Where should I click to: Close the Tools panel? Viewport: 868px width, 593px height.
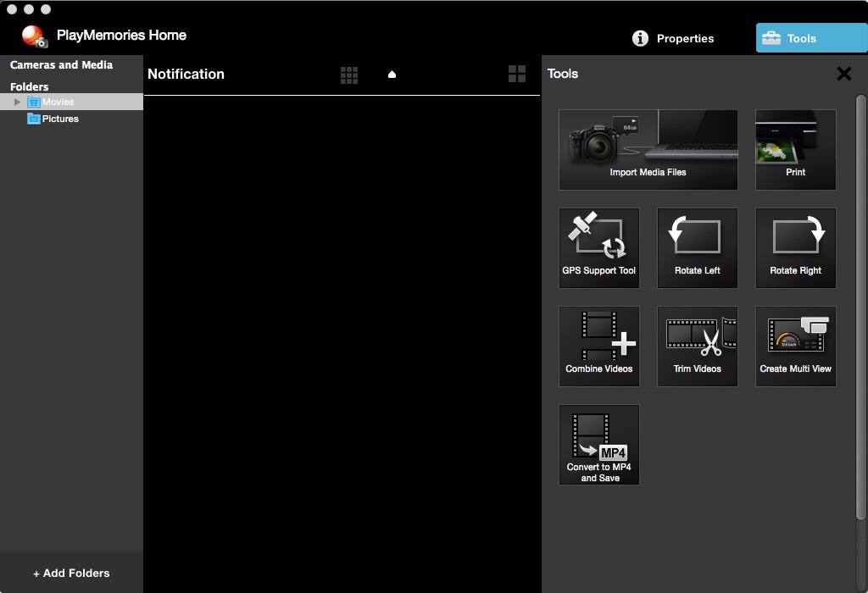pos(843,74)
